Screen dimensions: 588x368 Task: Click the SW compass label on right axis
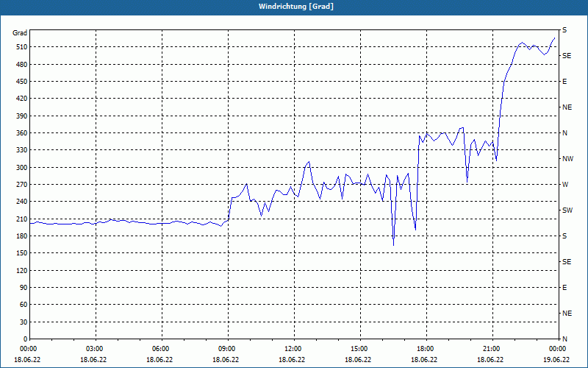[567, 210]
